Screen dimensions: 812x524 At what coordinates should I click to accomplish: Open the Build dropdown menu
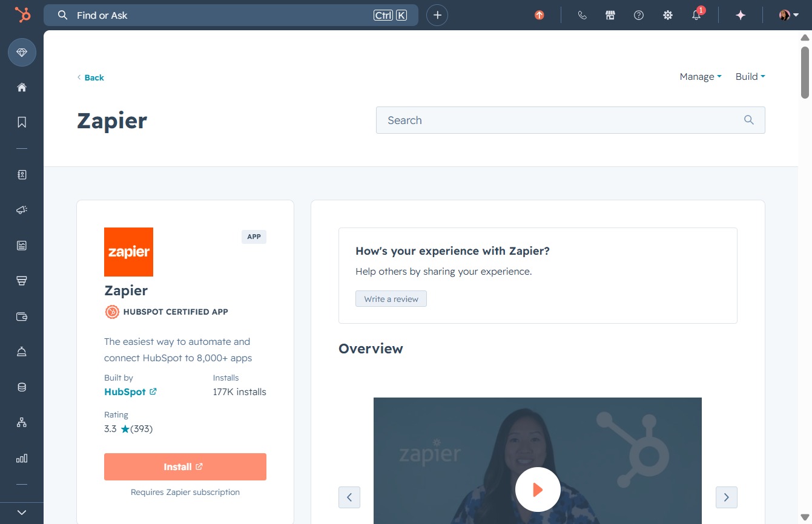click(x=750, y=77)
